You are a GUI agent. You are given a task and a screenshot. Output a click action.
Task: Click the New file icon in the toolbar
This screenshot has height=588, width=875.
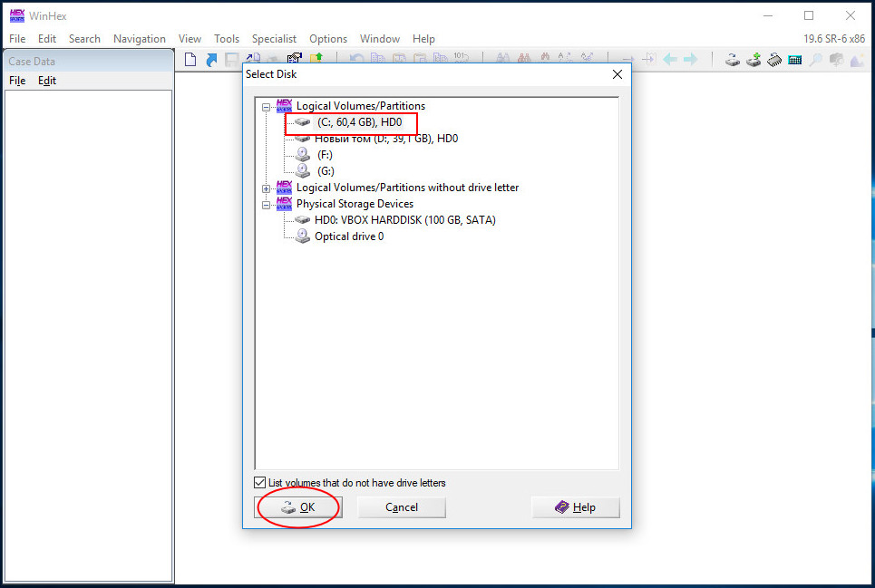coord(190,59)
